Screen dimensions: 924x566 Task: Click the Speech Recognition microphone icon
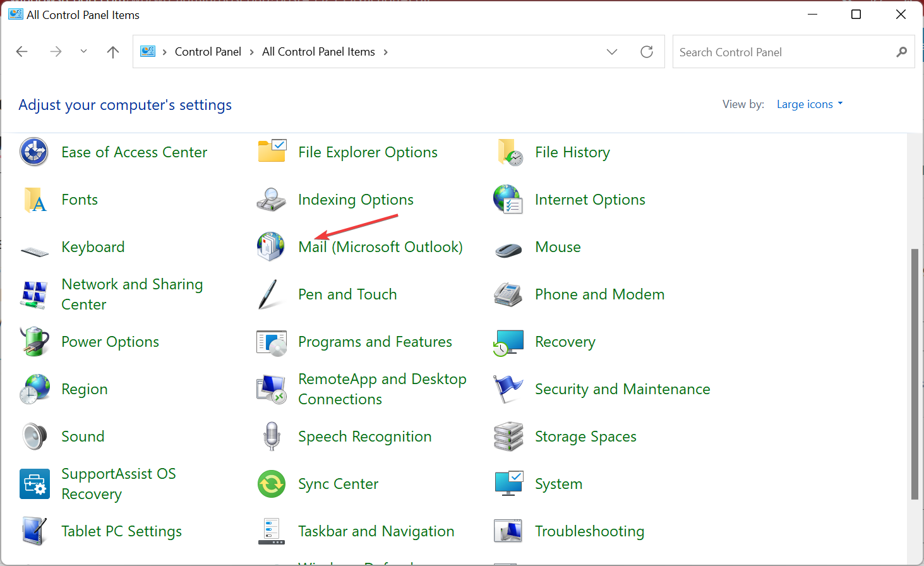[x=272, y=437]
